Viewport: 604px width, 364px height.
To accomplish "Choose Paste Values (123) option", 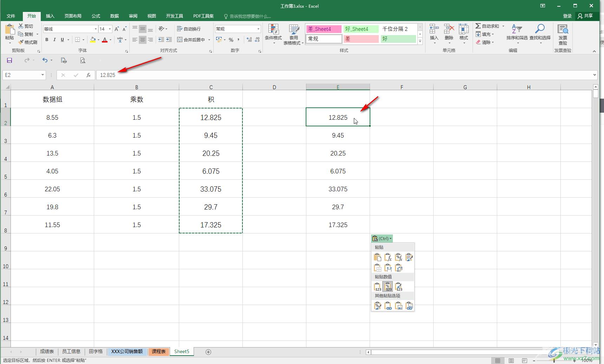I will point(378,287).
